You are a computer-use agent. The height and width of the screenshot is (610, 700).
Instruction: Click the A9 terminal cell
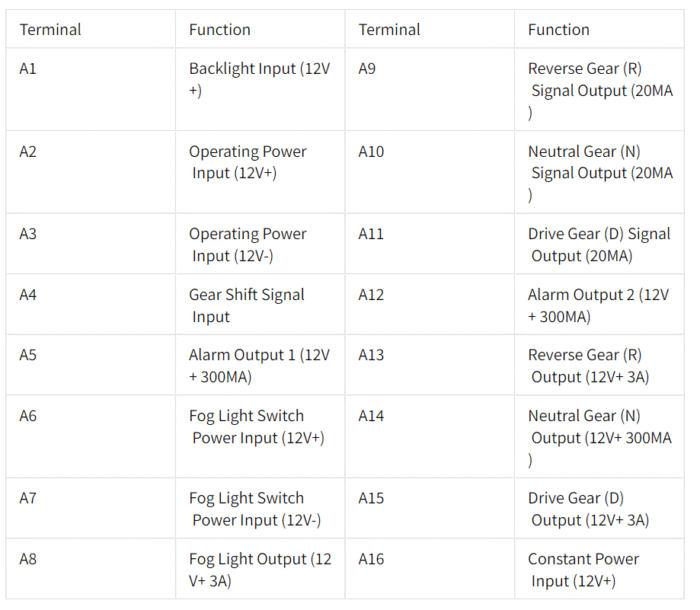click(429, 89)
